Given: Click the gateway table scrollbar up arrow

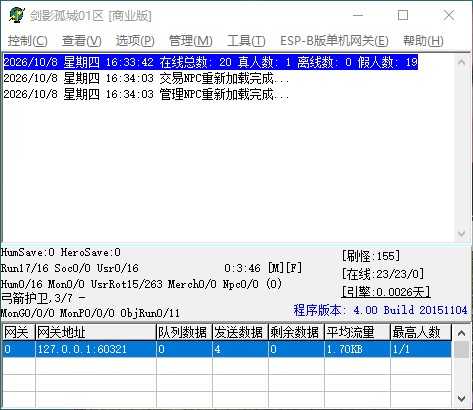Looking at the screenshot, I should pyautogui.click(x=462, y=332).
